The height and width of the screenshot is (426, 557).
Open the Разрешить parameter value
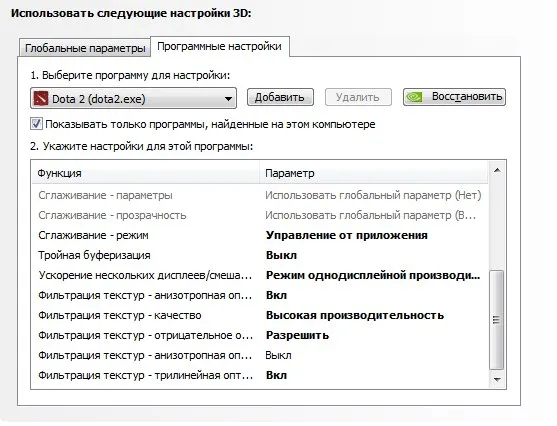[297, 335]
